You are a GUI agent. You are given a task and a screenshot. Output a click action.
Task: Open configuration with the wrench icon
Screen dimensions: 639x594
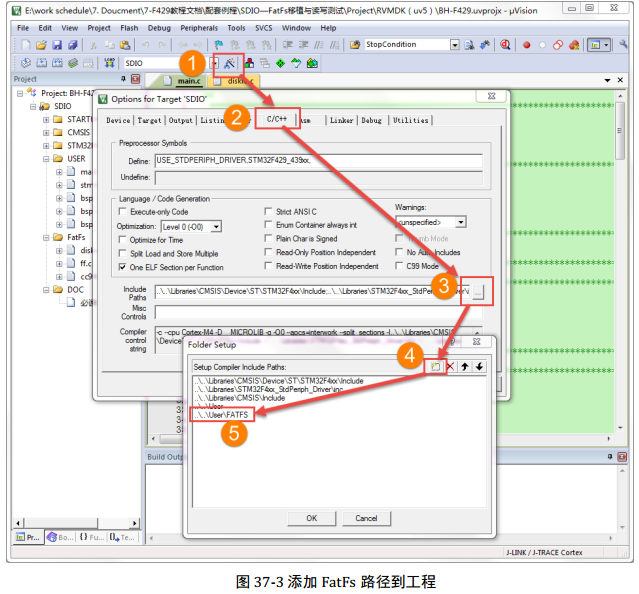[623, 44]
